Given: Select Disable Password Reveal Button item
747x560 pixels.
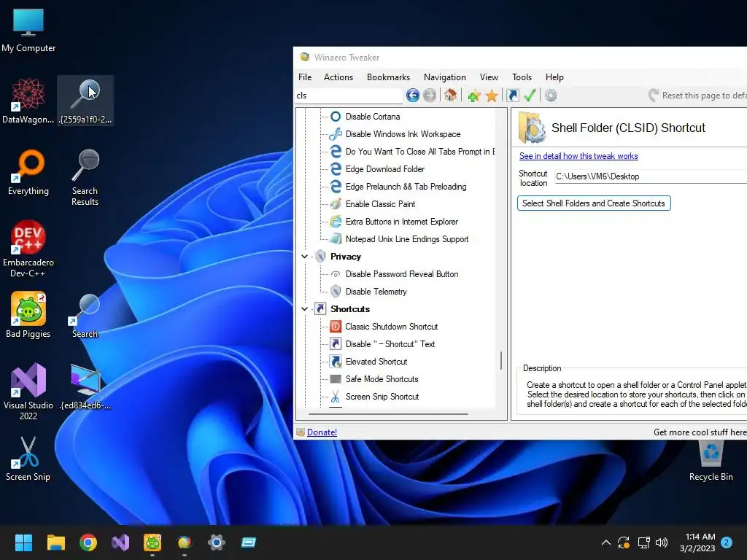Looking at the screenshot, I should (402, 274).
